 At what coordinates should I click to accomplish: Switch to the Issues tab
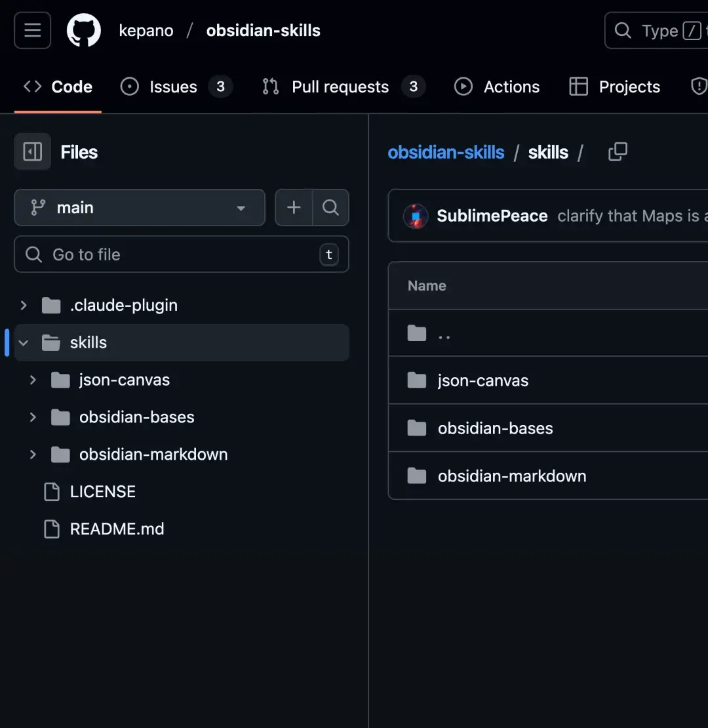point(172,86)
